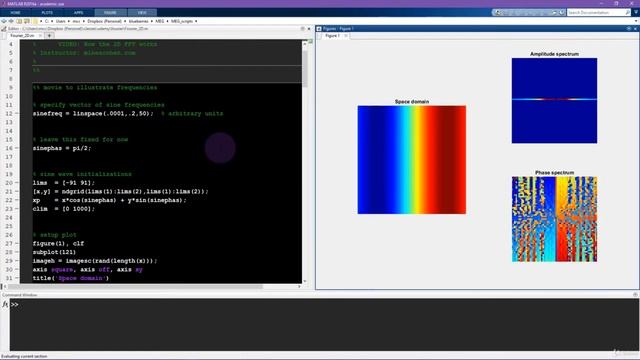Viewport: 640px width, 360px height.
Task: Select the C: path segment
Action: click(x=47, y=21)
